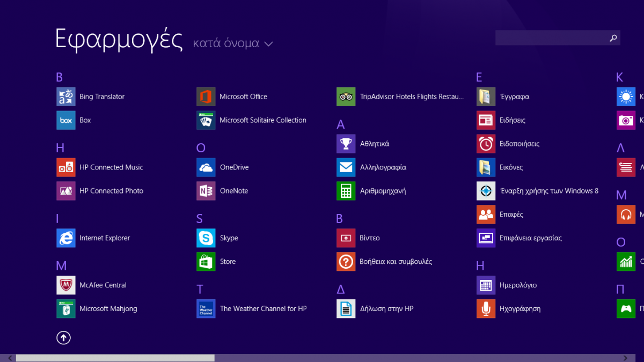Click letter header 'S' above Skype
This screenshot has width=644, height=362.
[x=200, y=219]
